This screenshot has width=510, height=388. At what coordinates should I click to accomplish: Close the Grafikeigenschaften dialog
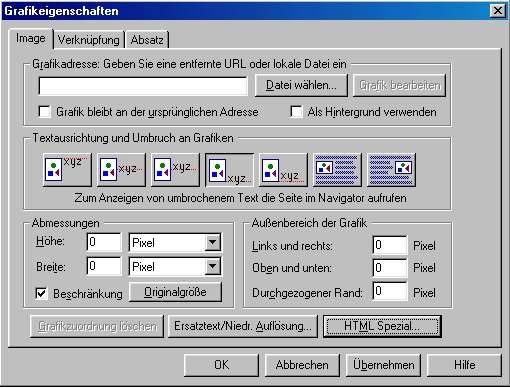coord(498,11)
